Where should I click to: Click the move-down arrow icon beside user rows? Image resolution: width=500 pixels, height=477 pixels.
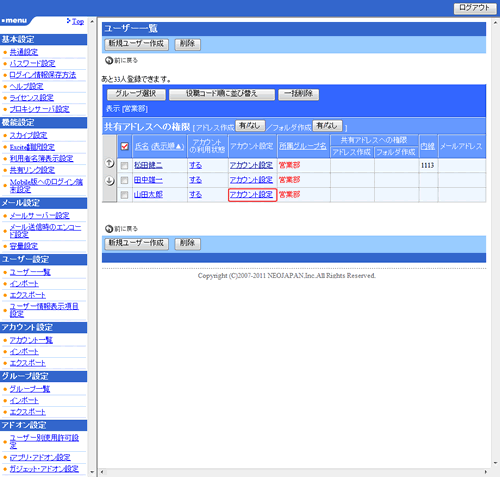[109, 181]
